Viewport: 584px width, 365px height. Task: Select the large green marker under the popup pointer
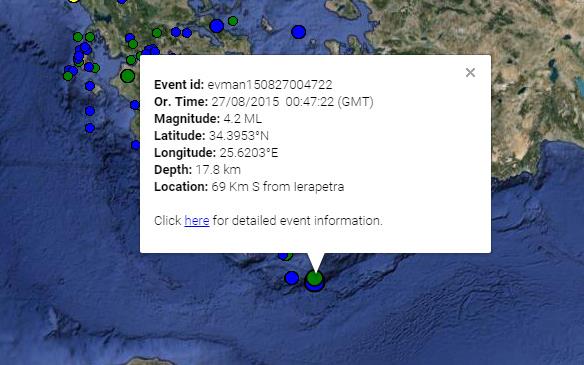[315, 278]
